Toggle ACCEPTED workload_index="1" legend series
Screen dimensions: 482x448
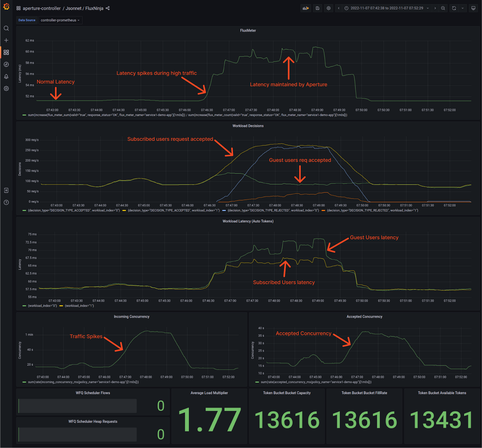pos(174,210)
